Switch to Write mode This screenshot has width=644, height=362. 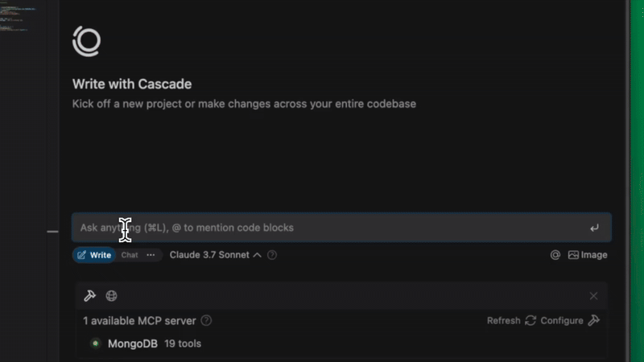click(94, 255)
